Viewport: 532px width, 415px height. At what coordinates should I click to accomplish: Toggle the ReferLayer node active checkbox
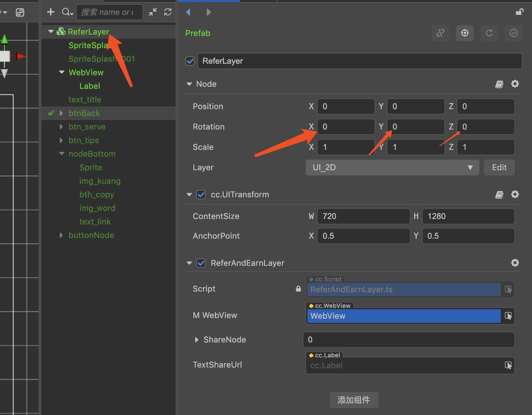190,61
